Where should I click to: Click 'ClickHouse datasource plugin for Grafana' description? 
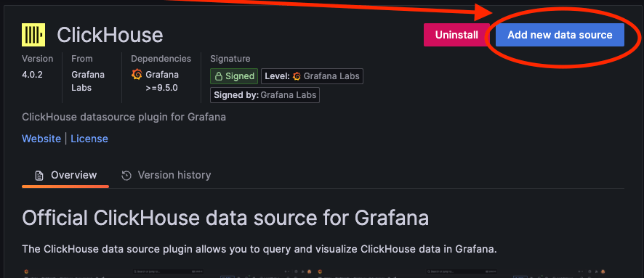[x=124, y=117]
